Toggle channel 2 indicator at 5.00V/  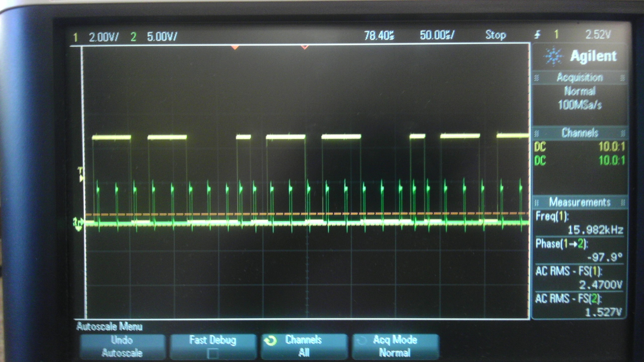point(133,37)
